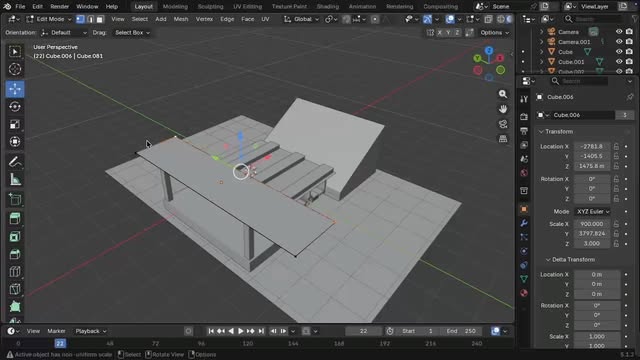
Task: Select the Measure tool
Action: [x=15, y=180]
